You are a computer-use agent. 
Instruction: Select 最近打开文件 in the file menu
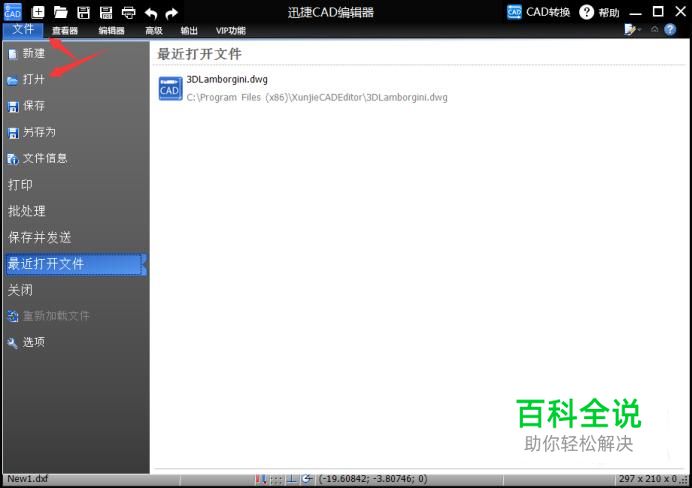[x=75, y=264]
